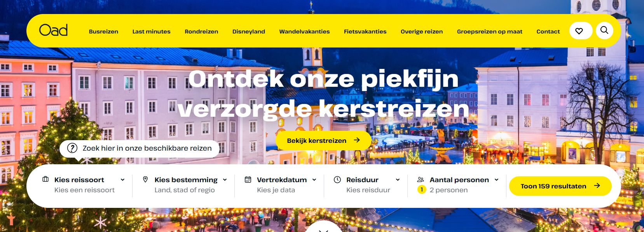
Task: Click the clock icon beside Reisduur
Action: (x=337, y=179)
